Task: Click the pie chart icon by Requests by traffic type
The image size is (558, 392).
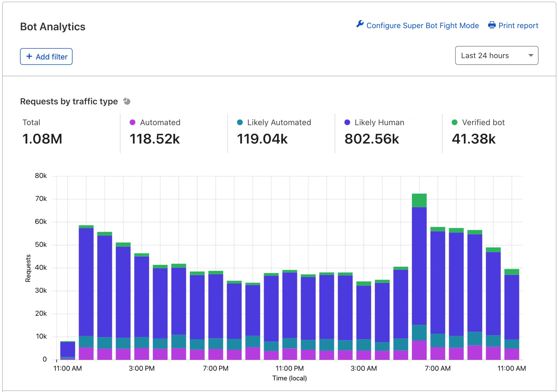Action: (x=126, y=101)
